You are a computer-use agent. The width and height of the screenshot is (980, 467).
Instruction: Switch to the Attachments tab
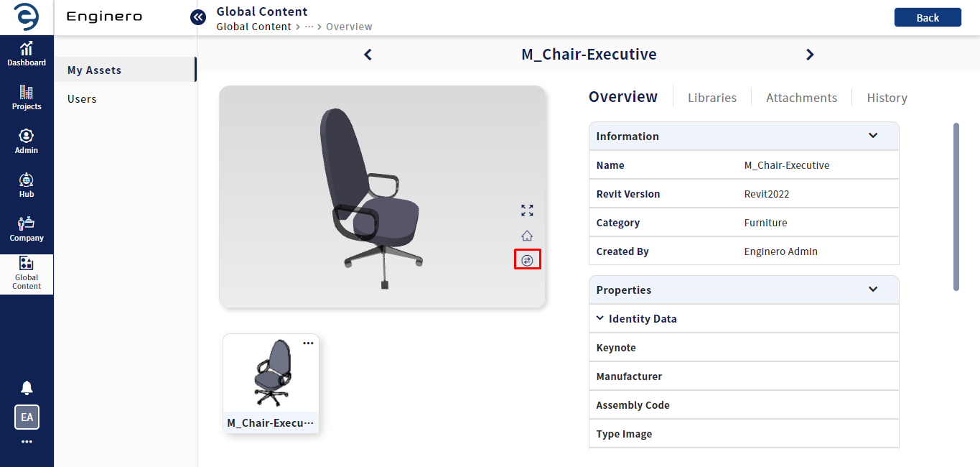(x=801, y=98)
